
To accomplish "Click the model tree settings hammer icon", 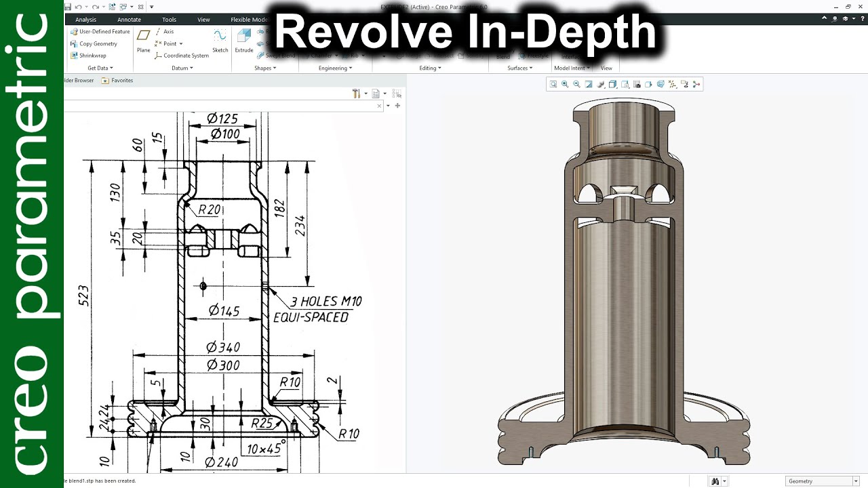I will [x=356, y=94].
